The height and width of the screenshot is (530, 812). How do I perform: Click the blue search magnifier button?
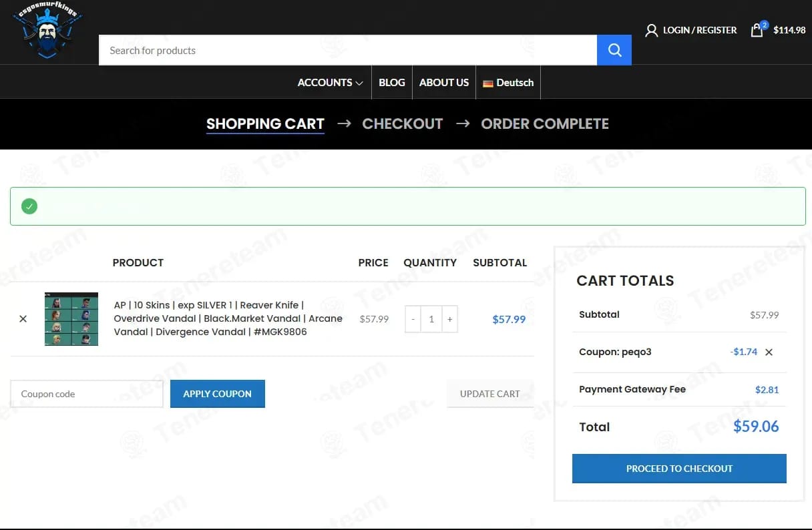point(614,50)
